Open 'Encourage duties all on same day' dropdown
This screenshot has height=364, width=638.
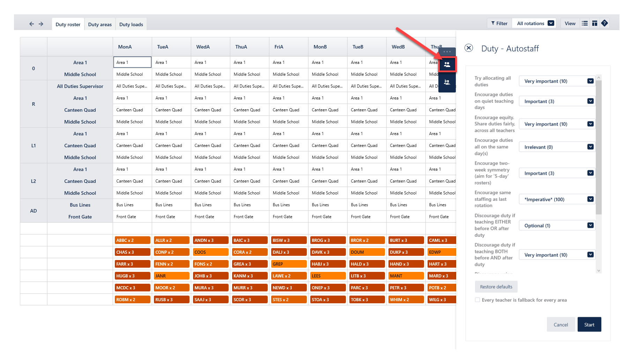557,147
